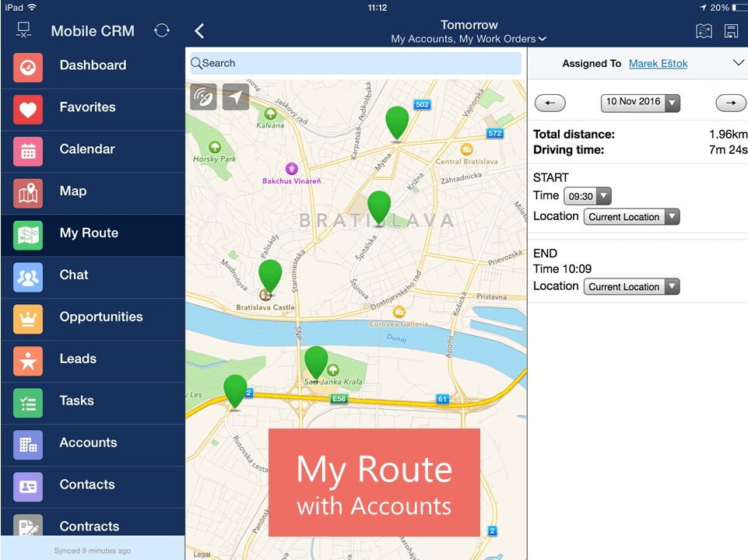The image size is (748, 560).
Task: Click the Tomorrow title in header
Action: (469, 25)
